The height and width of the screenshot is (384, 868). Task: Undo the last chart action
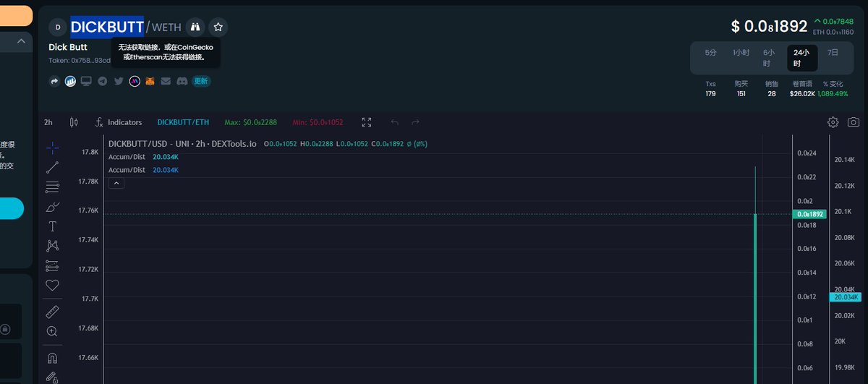pos(394,122)
